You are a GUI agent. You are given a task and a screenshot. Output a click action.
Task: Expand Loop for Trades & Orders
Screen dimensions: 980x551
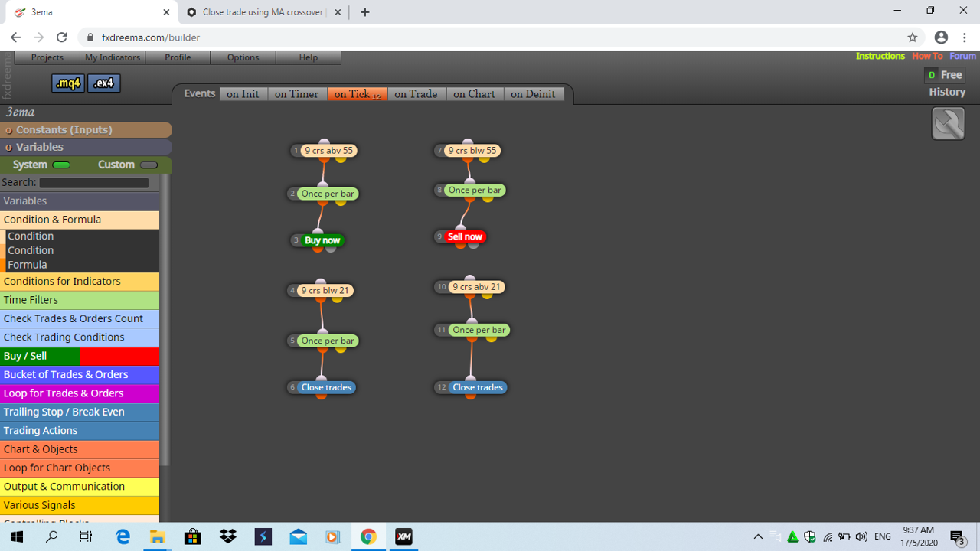point(80,393)
